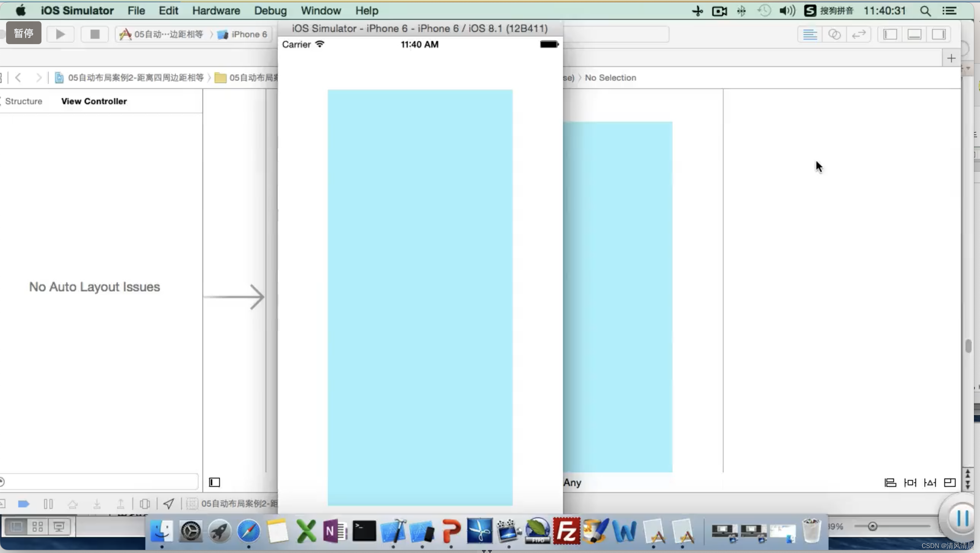This screenshot has width=980, height=553.
Task: Click the iOS Simulator window title bar
Action: [x=420, y=29]
